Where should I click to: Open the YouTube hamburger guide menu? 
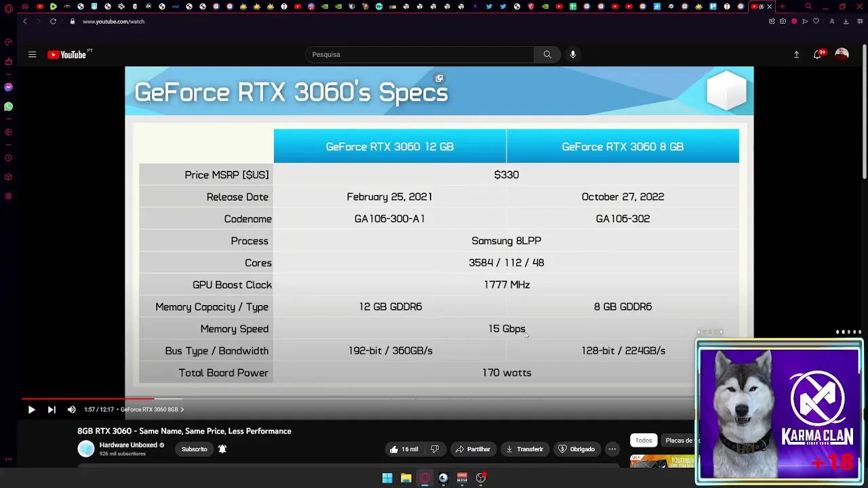pyautogui.click(x=32, y=54)
